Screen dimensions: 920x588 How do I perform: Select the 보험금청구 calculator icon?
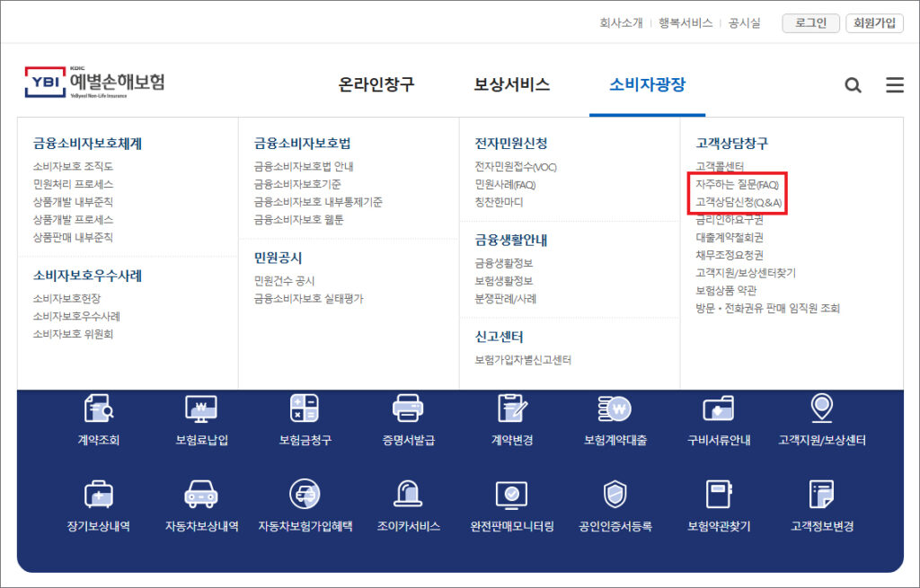coord(305,409)
